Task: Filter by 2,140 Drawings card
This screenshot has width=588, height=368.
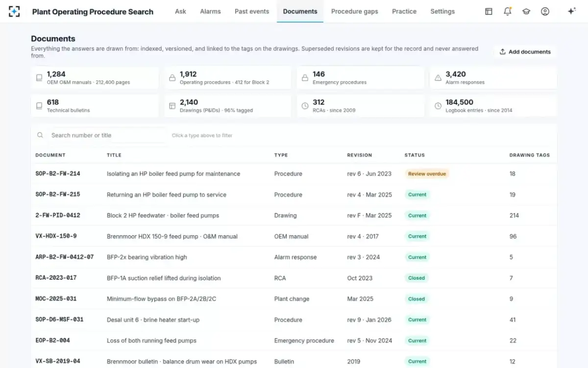Action: coord(227,106)
